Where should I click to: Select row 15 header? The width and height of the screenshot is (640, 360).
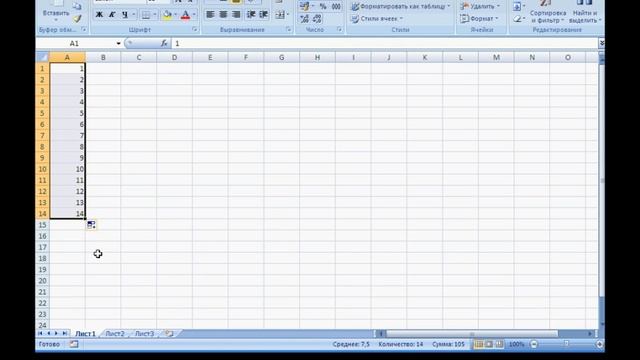click(42, 225)
